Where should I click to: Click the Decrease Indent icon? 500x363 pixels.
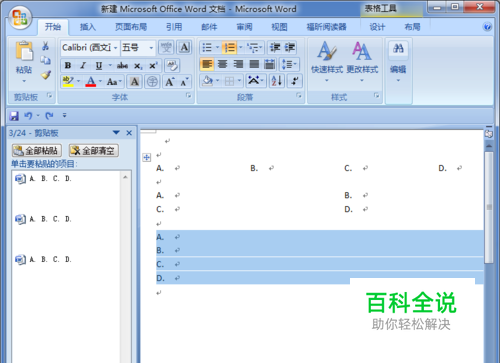pyautogui.click(x=275, y=47)
